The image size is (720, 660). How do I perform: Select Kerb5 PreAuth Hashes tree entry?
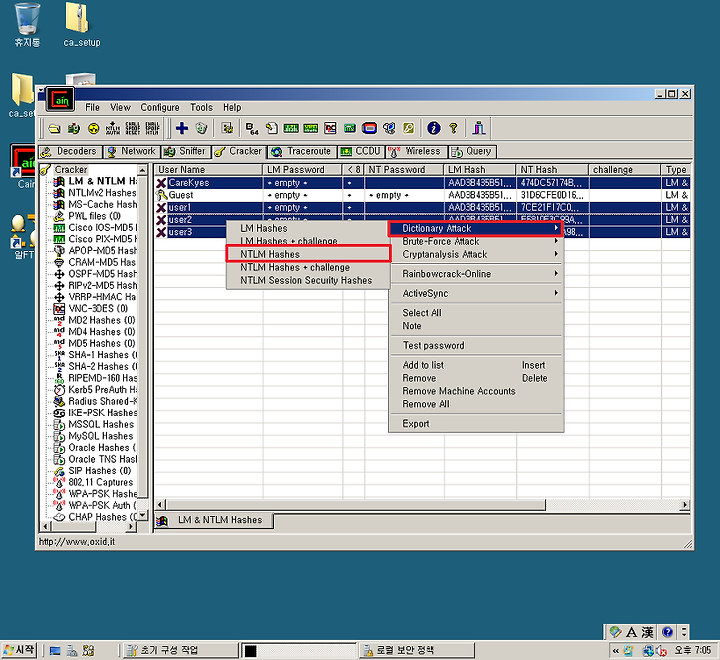coord(102,389)
